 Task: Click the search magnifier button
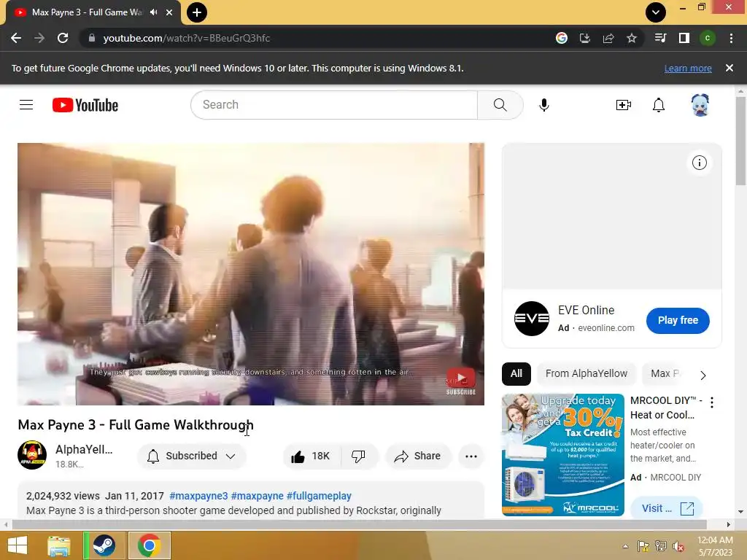click(500, 105)
